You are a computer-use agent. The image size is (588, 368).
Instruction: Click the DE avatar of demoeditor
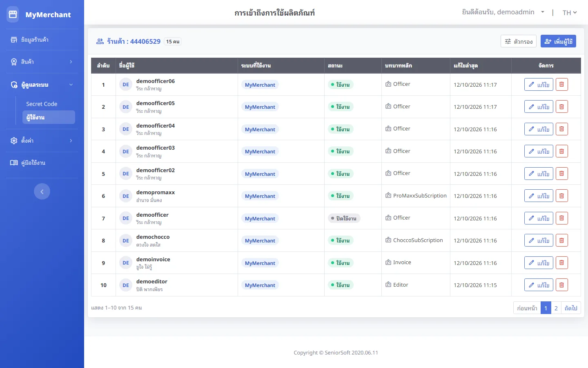126,285
